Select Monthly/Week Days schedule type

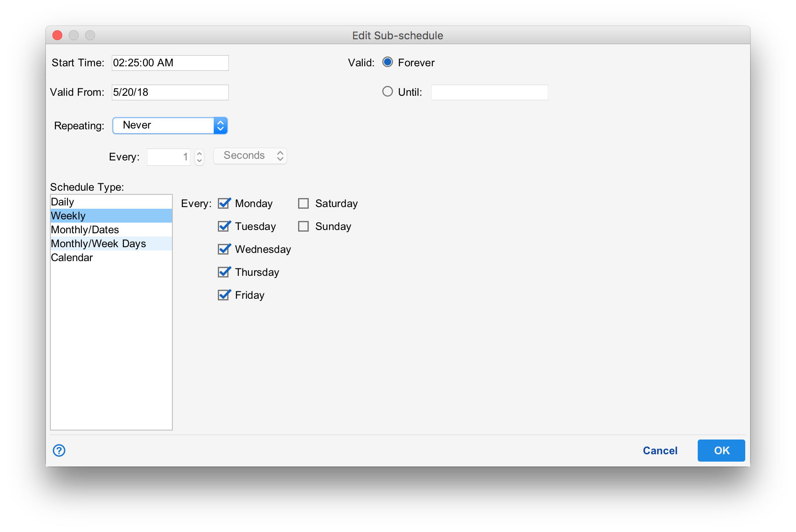coord(111,243)
